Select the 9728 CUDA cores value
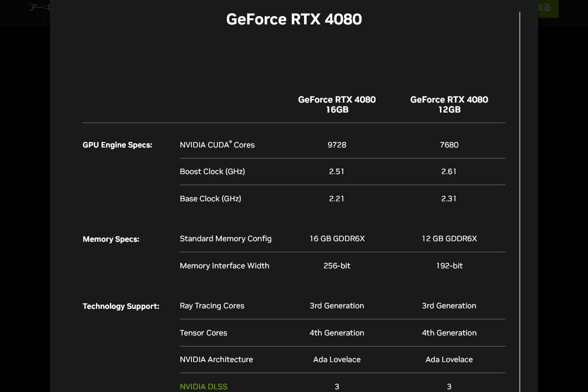Viewport: 588px width, 392px height. pos(337,145)
